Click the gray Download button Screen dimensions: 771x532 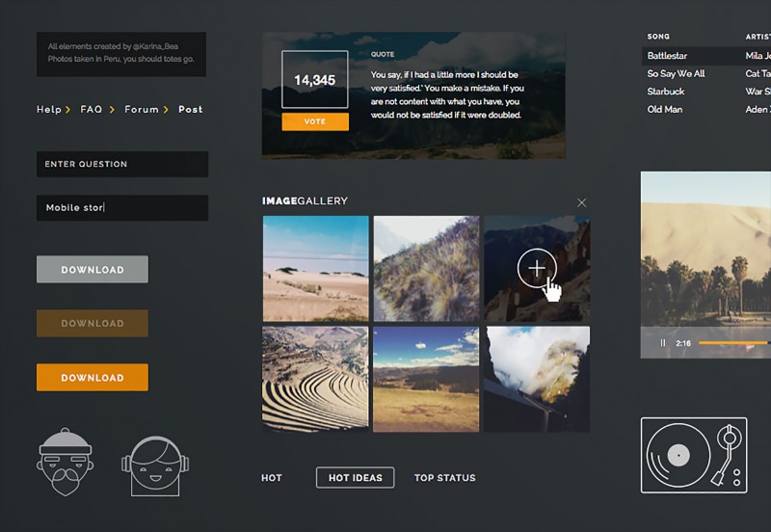point(93,270)
